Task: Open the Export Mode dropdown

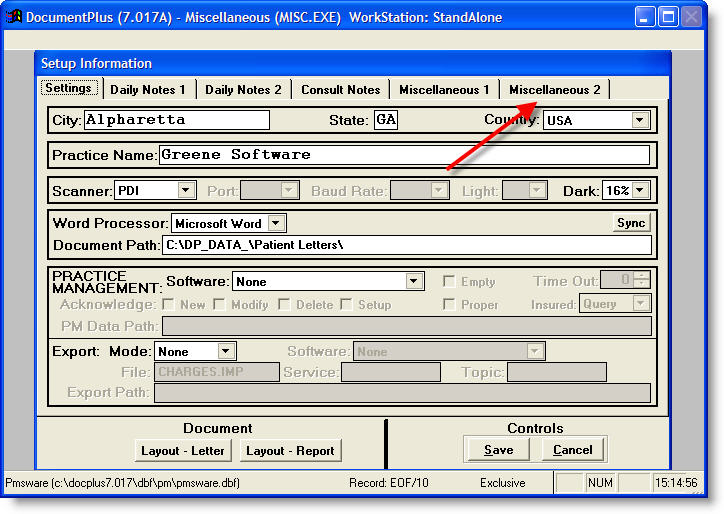Action: [226, 351]
